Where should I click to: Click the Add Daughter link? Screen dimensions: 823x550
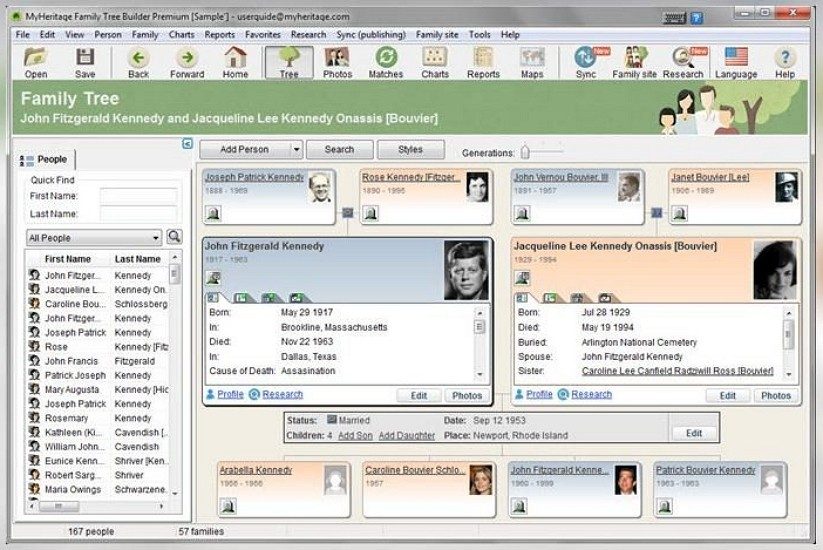click(407, 436)
